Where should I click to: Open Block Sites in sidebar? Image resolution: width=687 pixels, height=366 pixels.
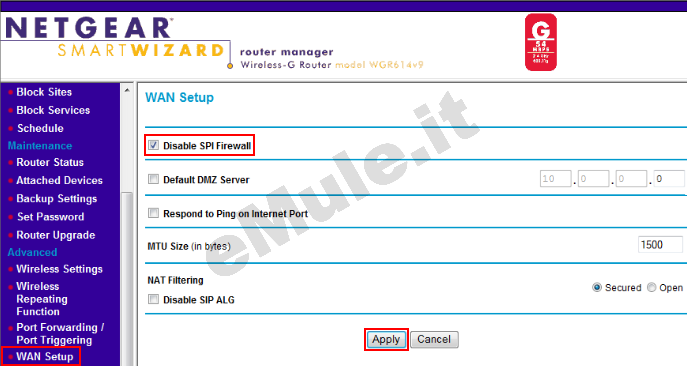coord(44,92)
